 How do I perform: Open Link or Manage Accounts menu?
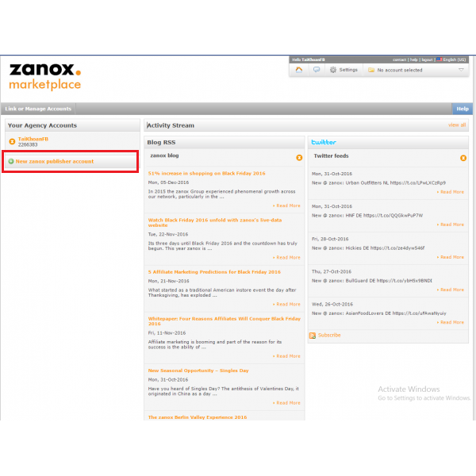(x=38, y=109)
